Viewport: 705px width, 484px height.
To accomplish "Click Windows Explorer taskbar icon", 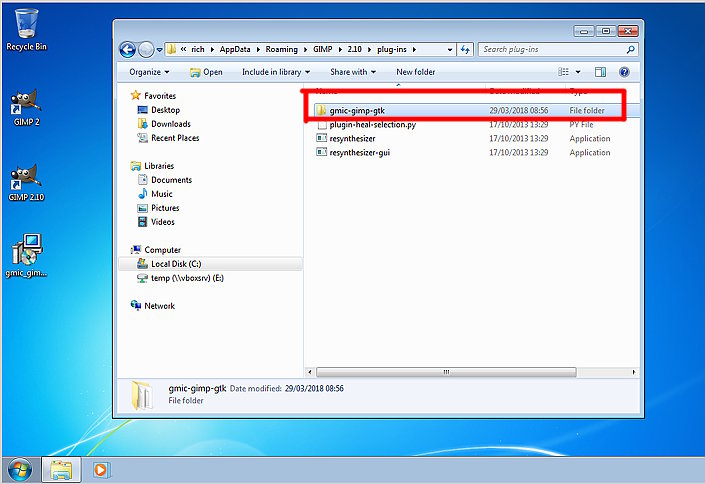I will (x=61, y=470).
